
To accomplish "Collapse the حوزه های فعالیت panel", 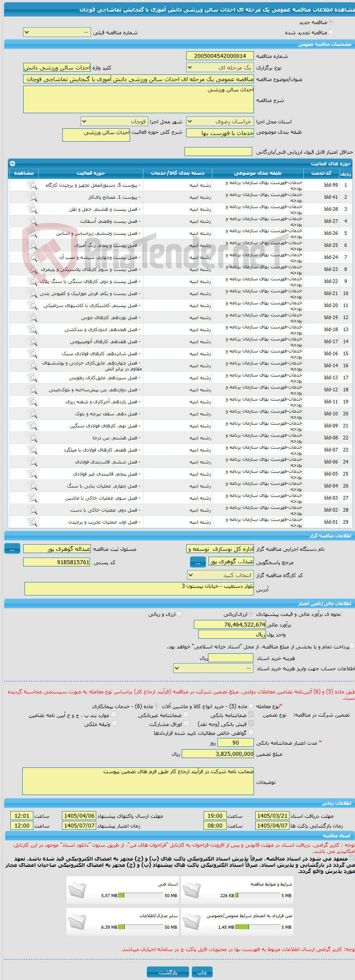I will [x=12, y=164].
